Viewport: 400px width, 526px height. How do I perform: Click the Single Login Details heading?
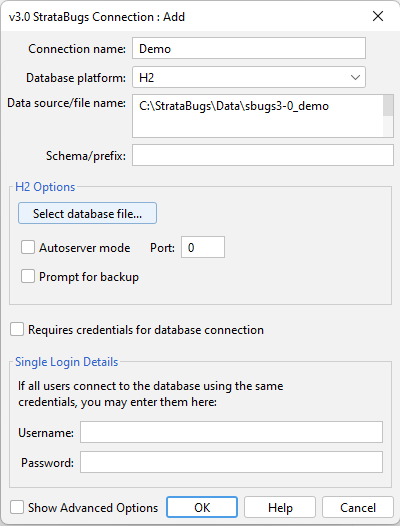pos(66,362)
